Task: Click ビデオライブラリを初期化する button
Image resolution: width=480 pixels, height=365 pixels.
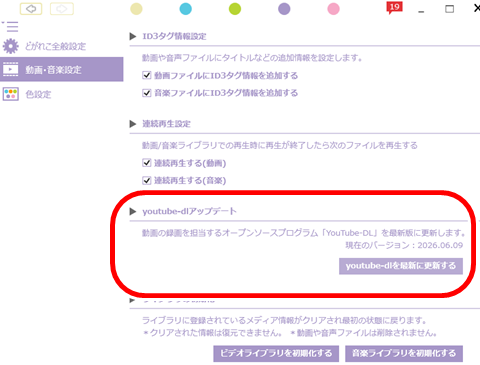Action: 276,353
